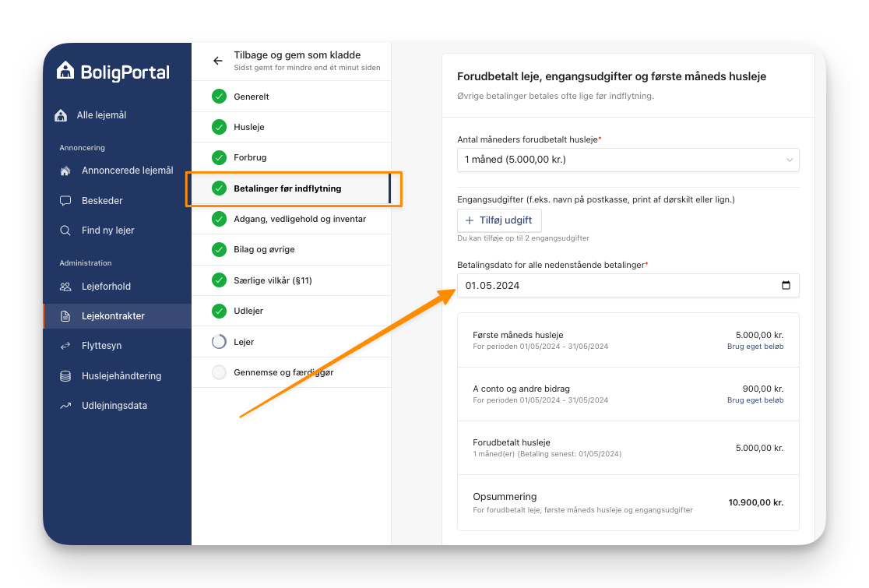Image resolution: width=869 pixels, height=588 pixels.
Task: Click the 900,00 kr. A conto amount
Action: tap(763, 389)
